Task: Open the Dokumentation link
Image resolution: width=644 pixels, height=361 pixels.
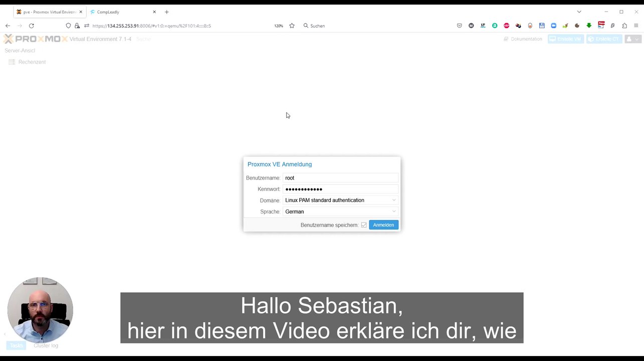Action: (523, 39)
